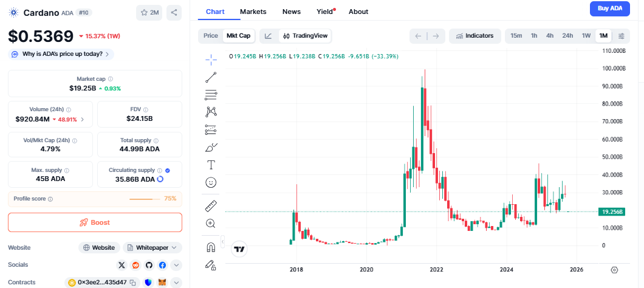Click the FDV info icon
644x288 pixels.
click(x=146, y=110)
